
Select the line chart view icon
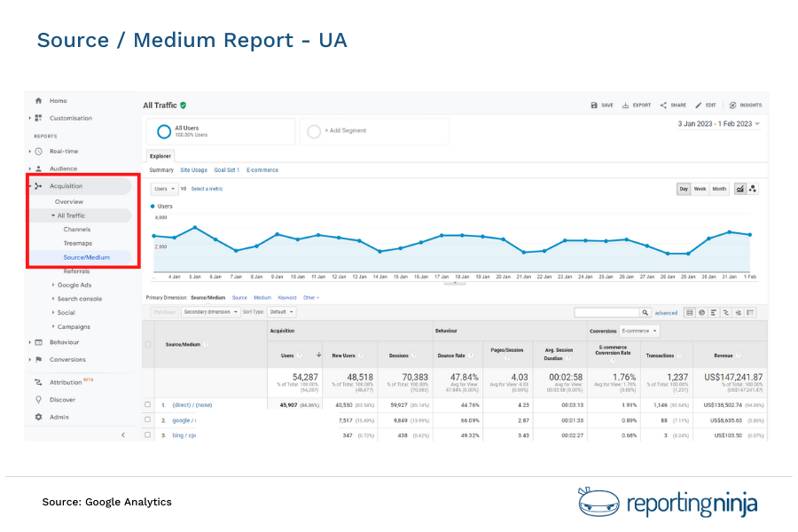[740, 189]
